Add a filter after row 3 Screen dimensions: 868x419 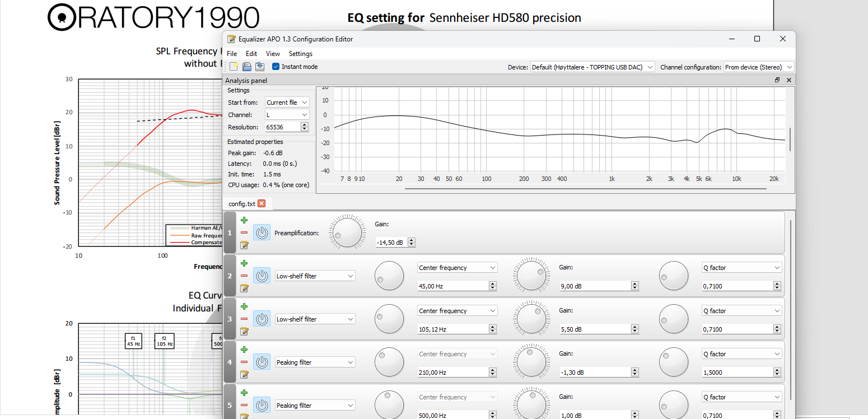[244, 306]
